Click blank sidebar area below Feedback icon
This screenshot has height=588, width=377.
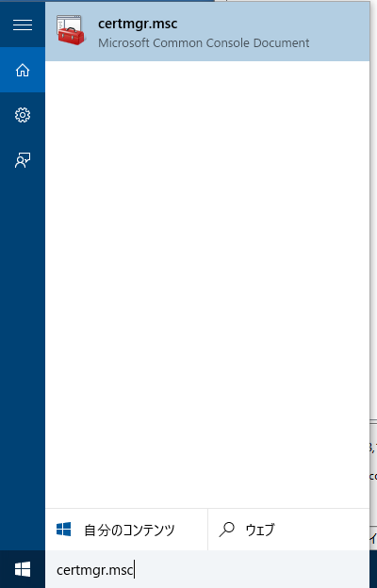(23, 356)
